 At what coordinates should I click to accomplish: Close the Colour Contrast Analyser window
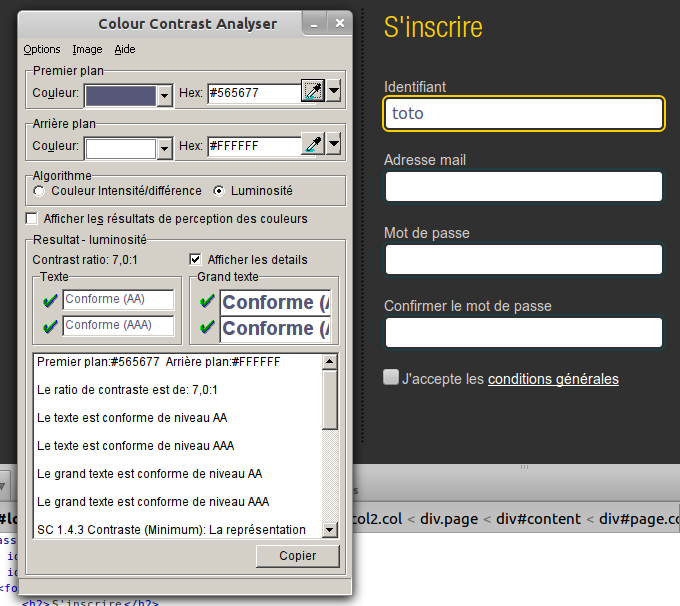340,23
